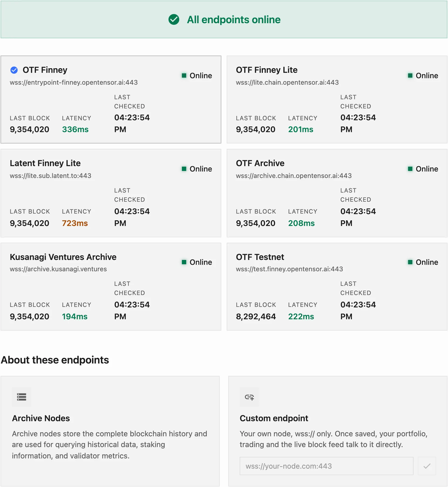This screenshot has width=448, height=487.
Task: Click the Online status on Kusanagi Ventures Archive
Action: pyautogui.click(x=197, y=262)
